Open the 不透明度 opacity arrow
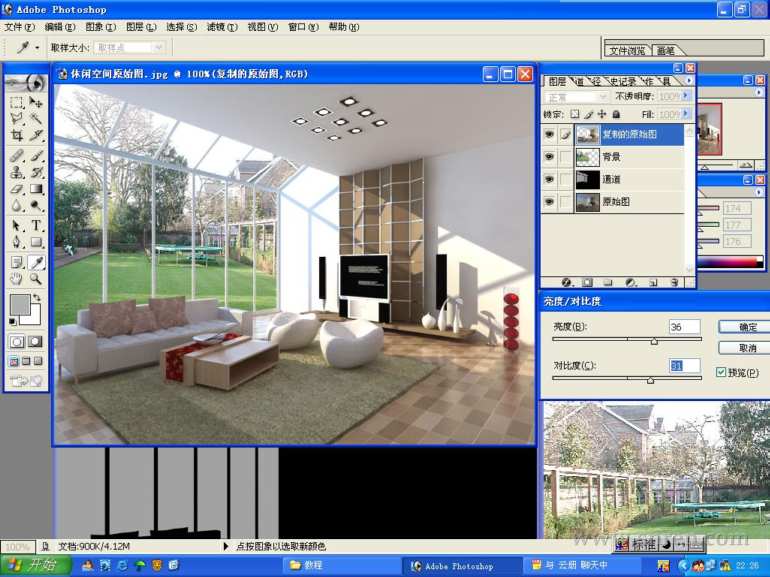Viewport: 770px width, 577px height. pyautogui.click(x=686, y=96)
